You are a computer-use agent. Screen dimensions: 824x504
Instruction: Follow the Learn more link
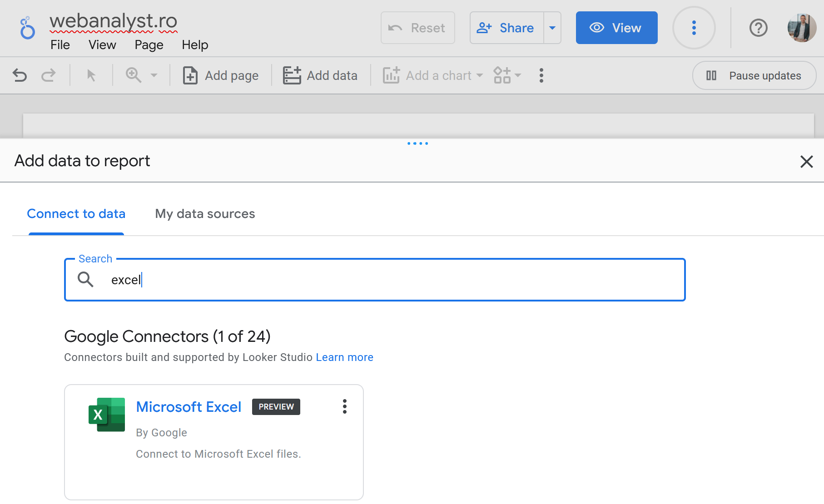344,357
